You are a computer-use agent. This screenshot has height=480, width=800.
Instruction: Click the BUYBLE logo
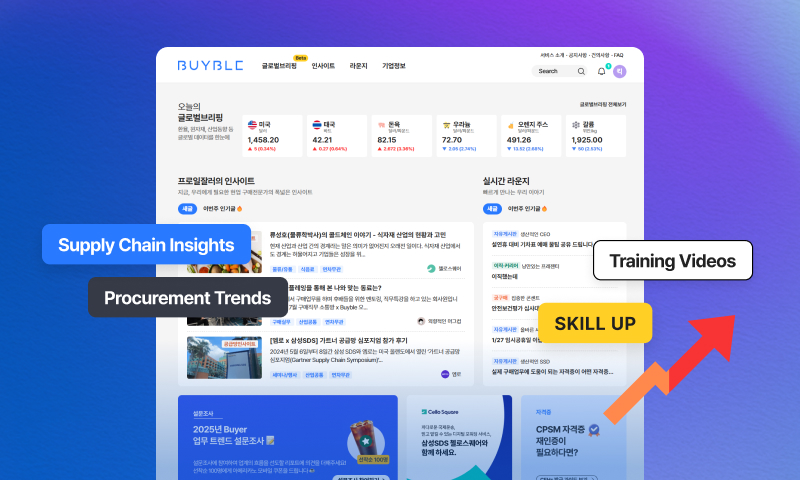(x=205, y=66)
